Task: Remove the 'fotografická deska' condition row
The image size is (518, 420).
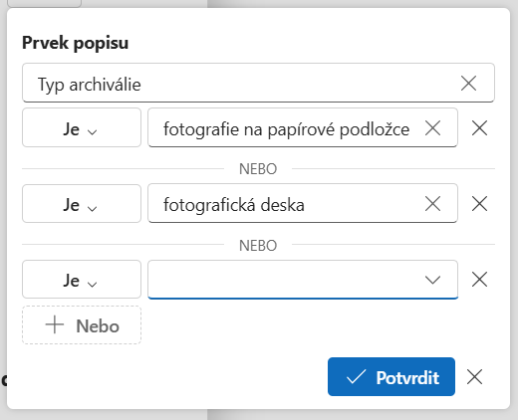Action: click(x=479, y=203)
